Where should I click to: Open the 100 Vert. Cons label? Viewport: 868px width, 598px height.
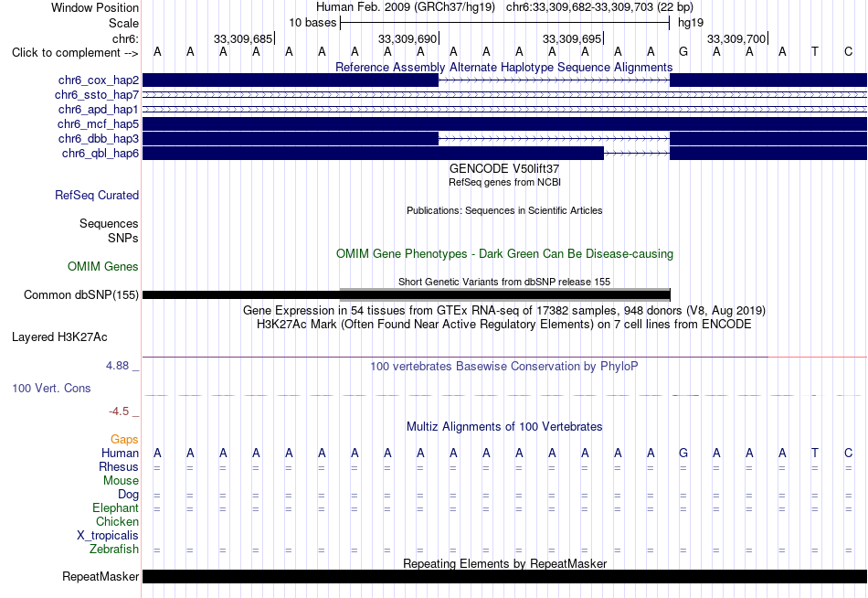click(51, 388)
